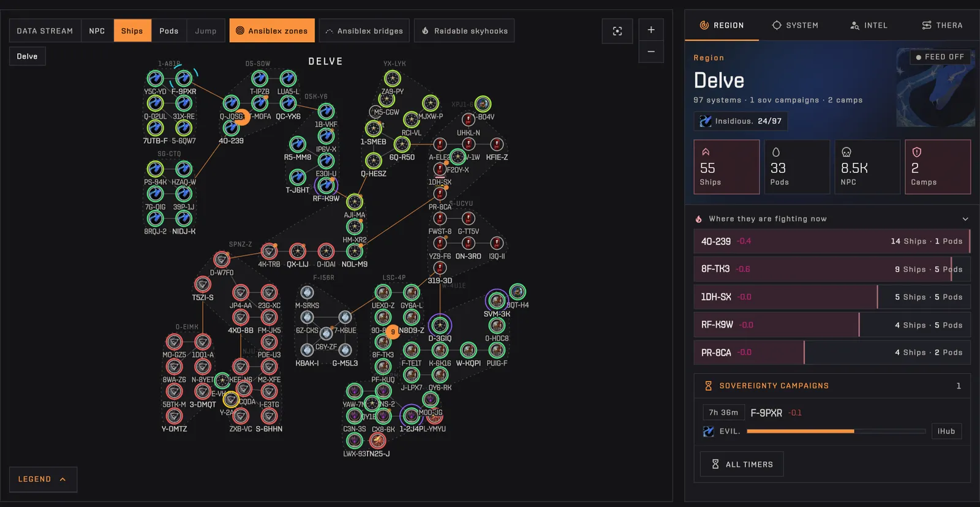Click the EVIL. campaign progress bar
980x507 pixels.
(x=836, y=431)
